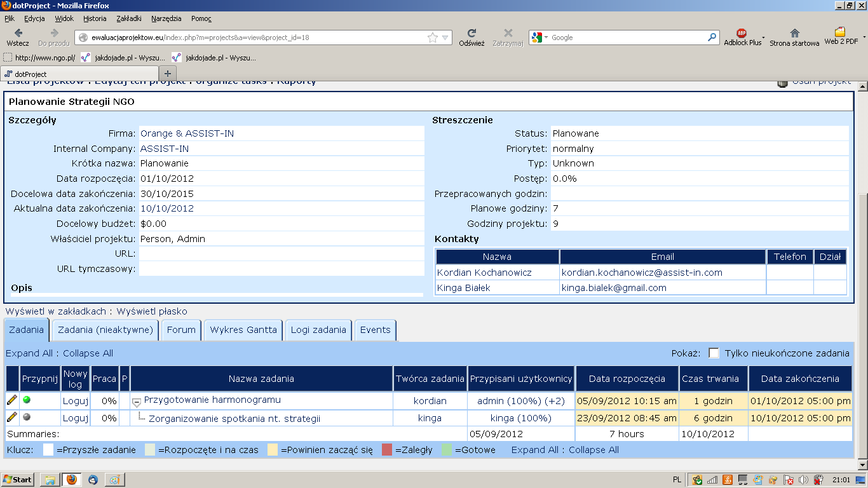Click Firefox icon in the taskbar
This screenshot has width=868, height=488.
pyautogui.click(x=72, y=480)
